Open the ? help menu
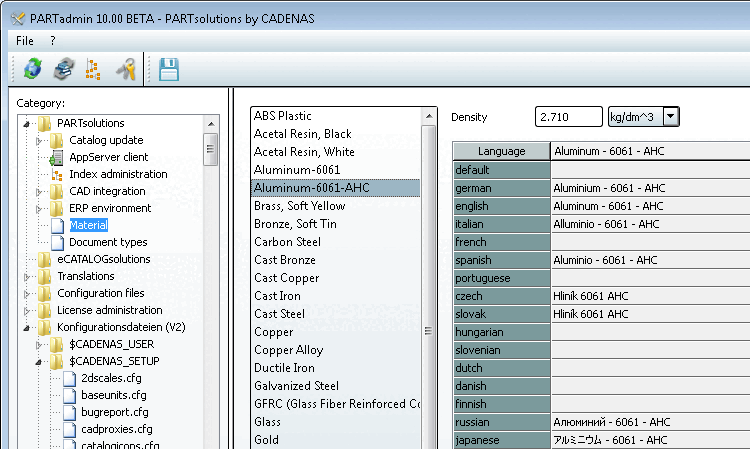Image resolution: width=750 pixels, height=449 pixels. [52, 40]
